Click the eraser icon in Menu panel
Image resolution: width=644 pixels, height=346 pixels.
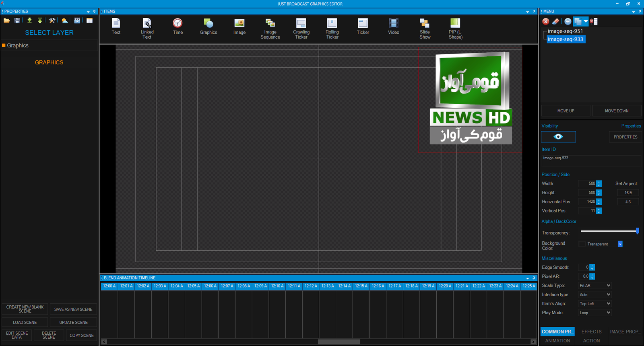point(556,21)
